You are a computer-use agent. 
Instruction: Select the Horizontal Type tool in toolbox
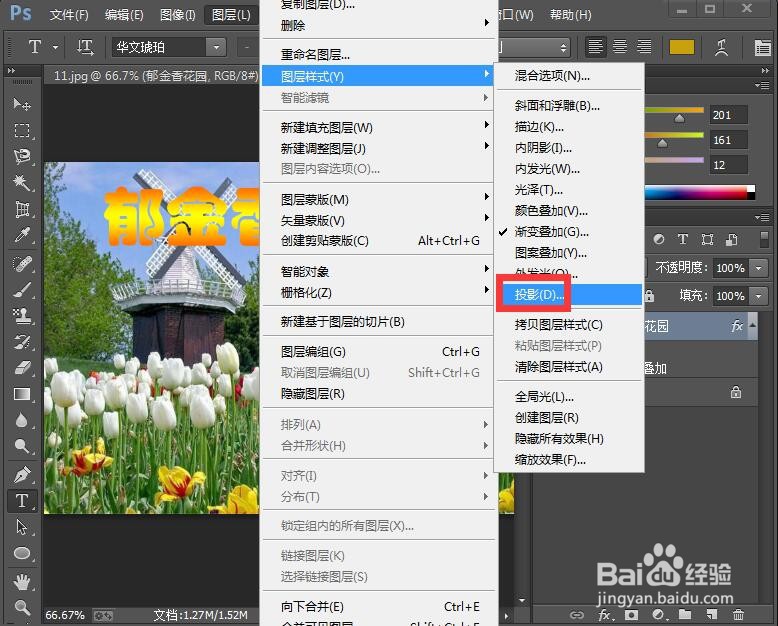[x=22, y=501]
